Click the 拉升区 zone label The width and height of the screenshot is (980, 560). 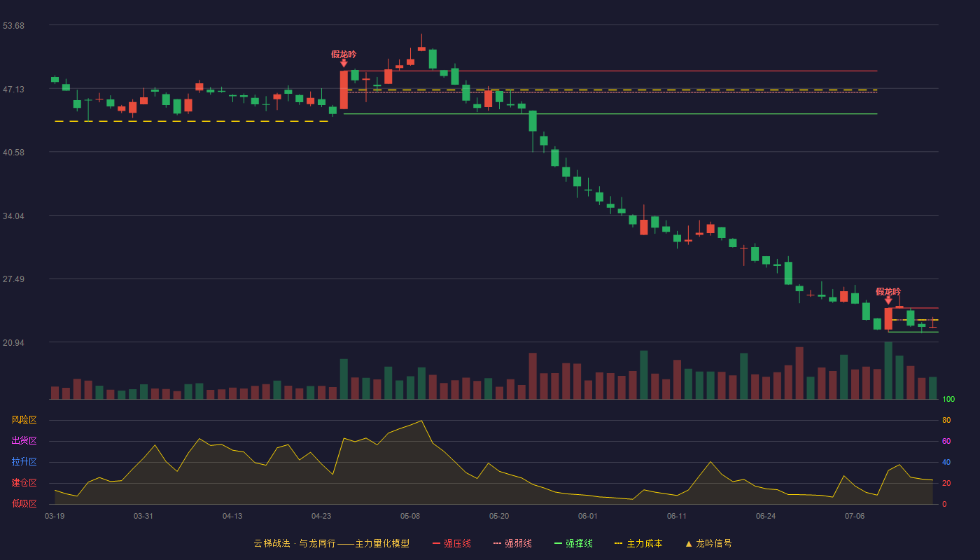24,462
